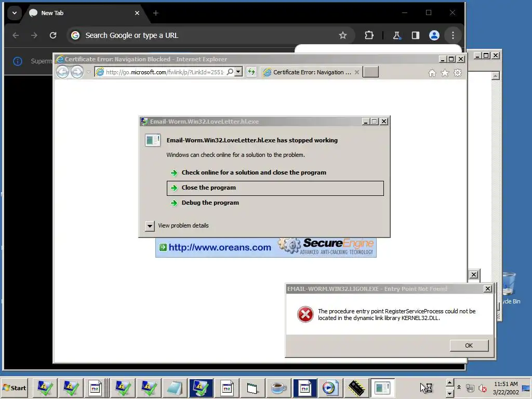
Task: Open the Chrome profile avatar
Action: click(x=434, y=35)
